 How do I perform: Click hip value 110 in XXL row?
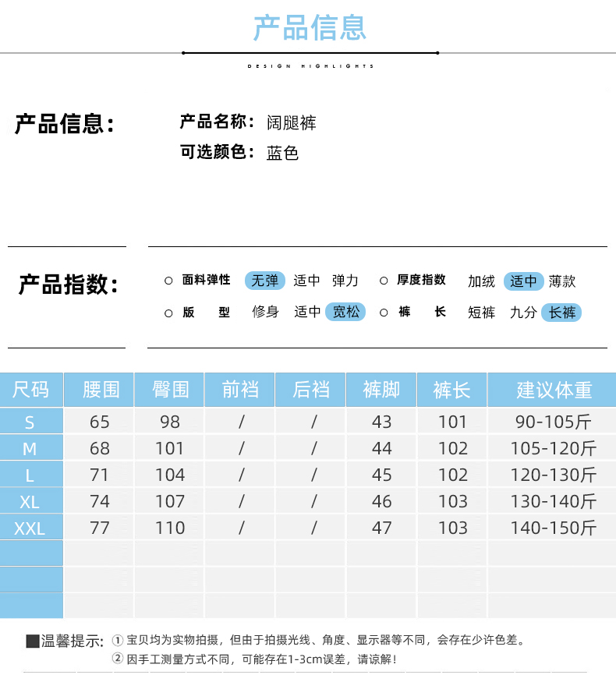pos(170,528)
